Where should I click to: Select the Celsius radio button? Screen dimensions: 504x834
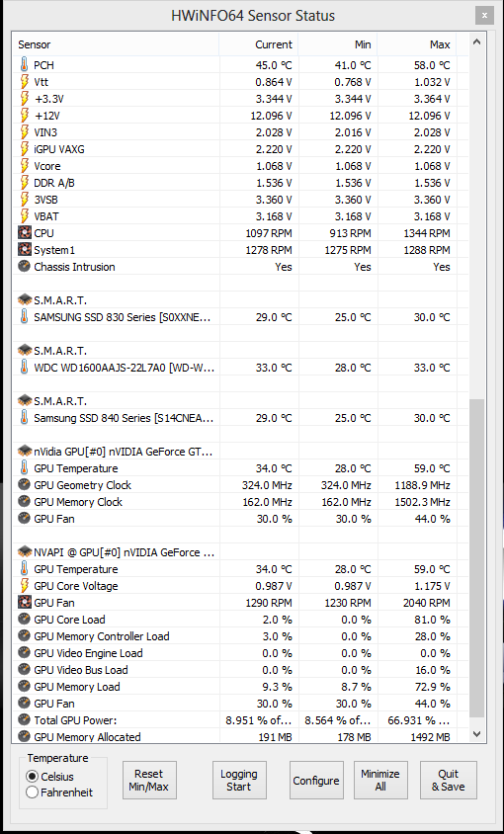click(32, 777)
